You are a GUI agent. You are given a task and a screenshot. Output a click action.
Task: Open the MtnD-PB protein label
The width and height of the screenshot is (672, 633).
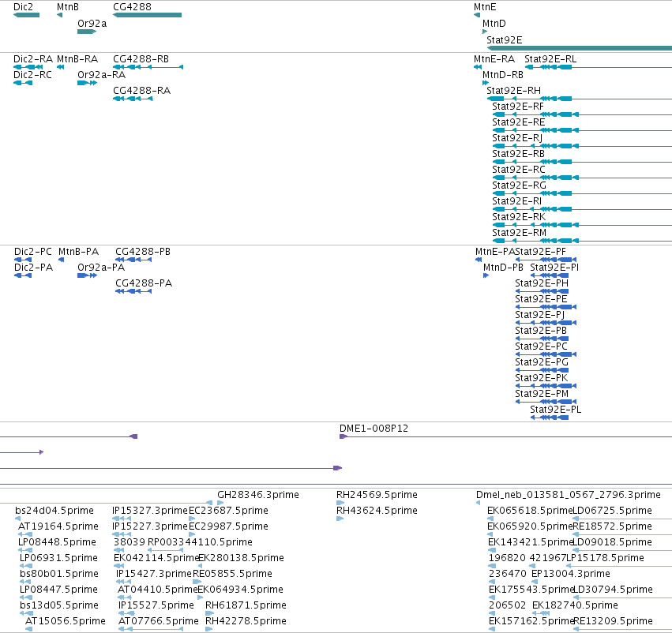504,268
